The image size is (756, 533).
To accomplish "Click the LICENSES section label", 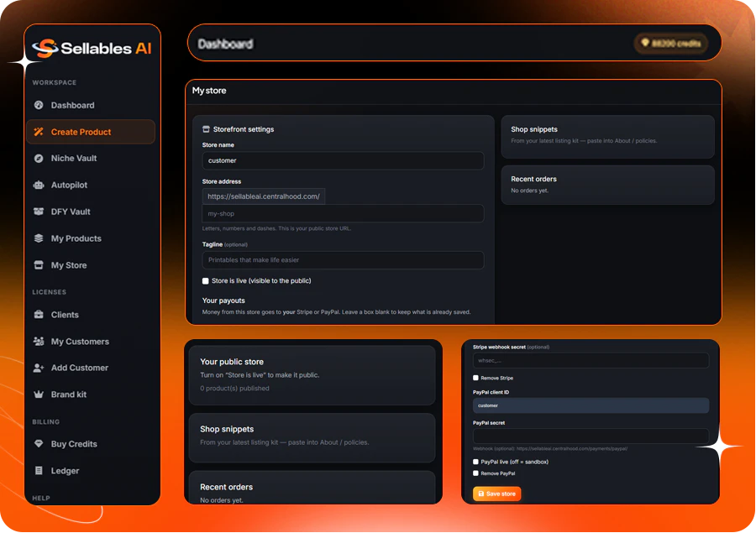I will click(50, 292).
